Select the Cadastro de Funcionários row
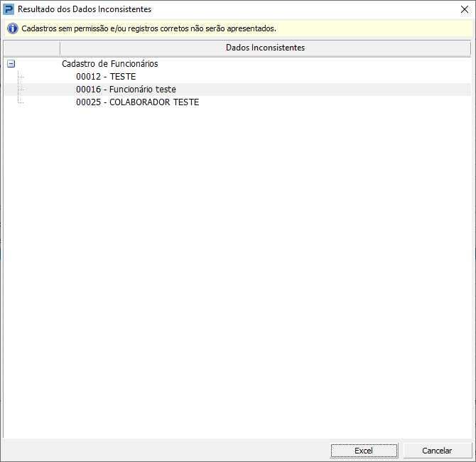This screenshot has height=462, width=476. 237,64
